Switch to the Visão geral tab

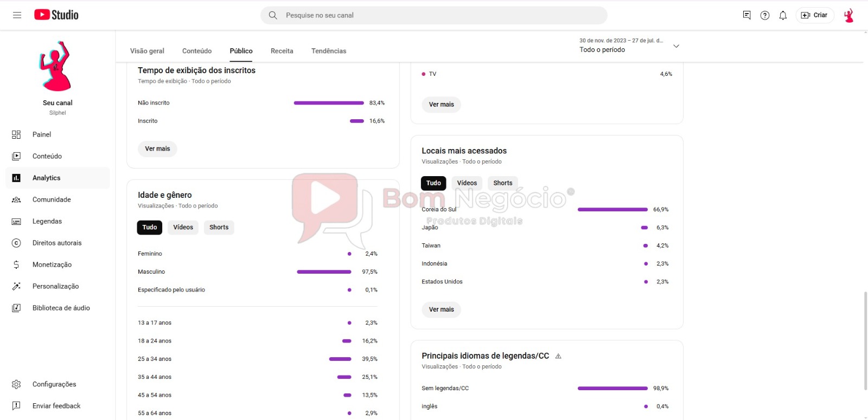(x=147, y=51)
